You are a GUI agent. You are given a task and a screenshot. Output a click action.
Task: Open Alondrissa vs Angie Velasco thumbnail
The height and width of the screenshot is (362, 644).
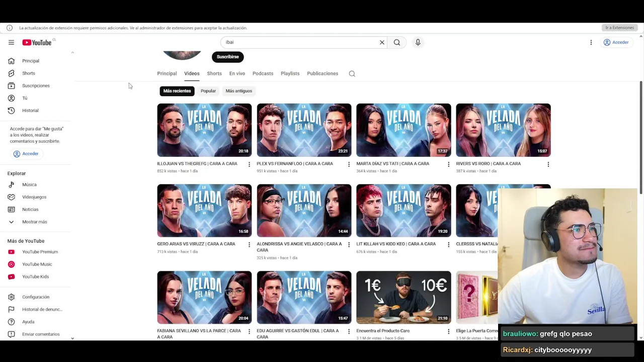point(304,211)
